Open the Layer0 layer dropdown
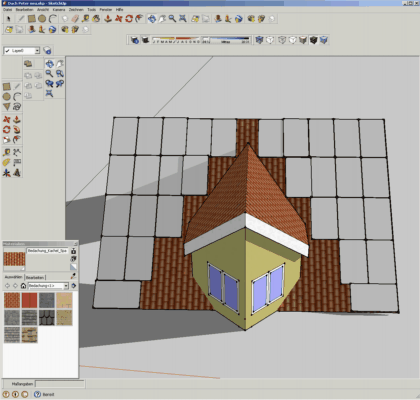This screenshot has height=400, width=420. (37, 51)
